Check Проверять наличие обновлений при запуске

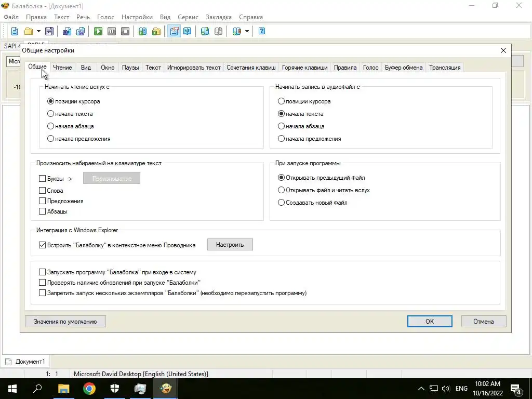(x=43, y=282)
